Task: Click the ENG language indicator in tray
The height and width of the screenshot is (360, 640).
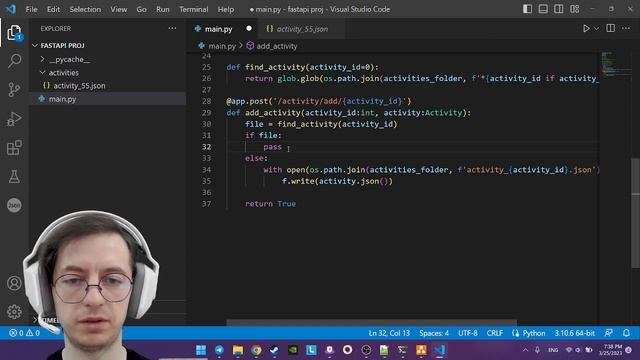Action: click(553, 350)
